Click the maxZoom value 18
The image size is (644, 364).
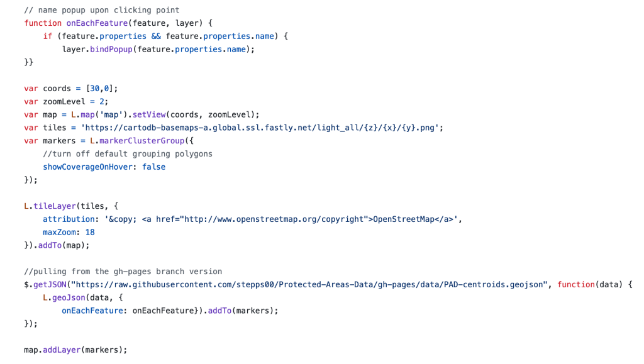(90, 233)
